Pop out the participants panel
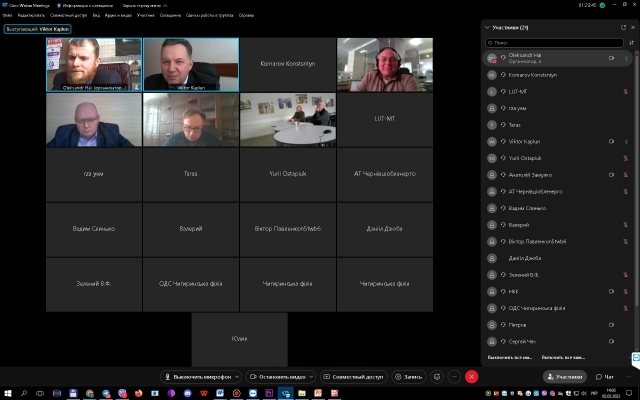Image resolution: width=640 pixels, height=400 pixels. tap(621, 27)
